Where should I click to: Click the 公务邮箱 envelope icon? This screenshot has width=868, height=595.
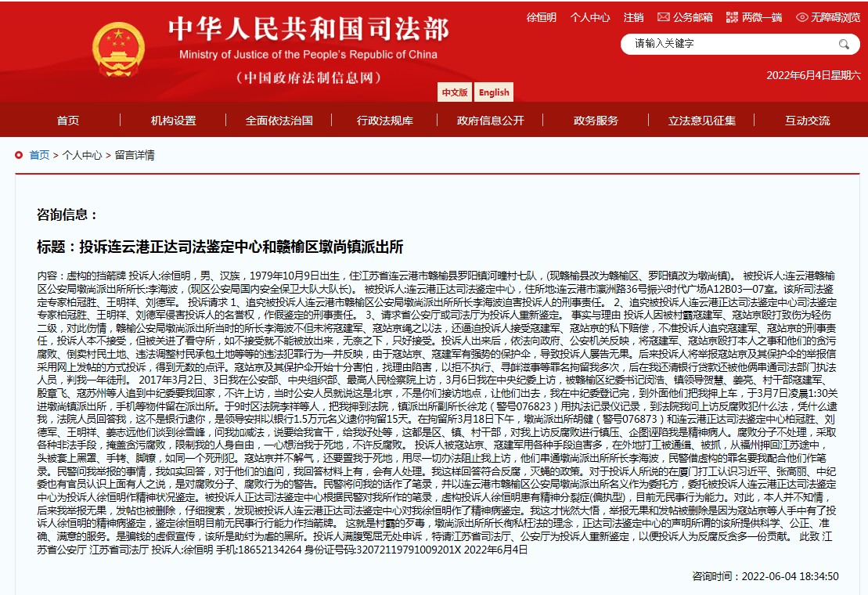(x=663, y=16)
